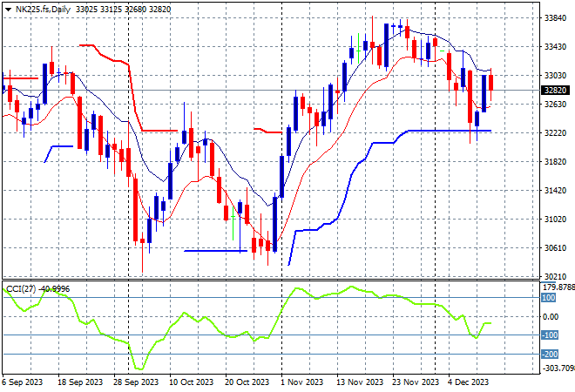Click the 33840 level on price axis
Image resolution: width=575 pixels, height=392 pixels.
555,17
